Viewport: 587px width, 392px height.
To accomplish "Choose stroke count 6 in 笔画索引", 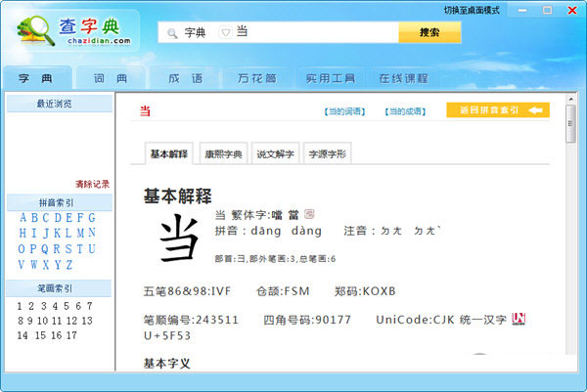I will point(78,306).
